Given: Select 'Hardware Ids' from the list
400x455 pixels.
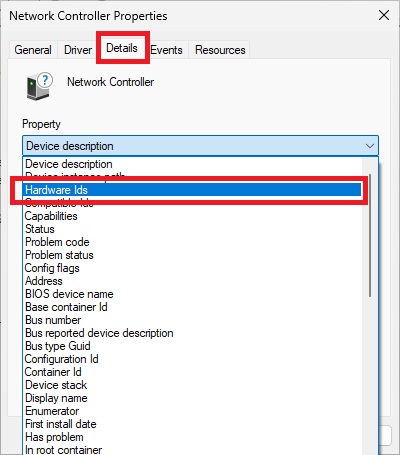Looking at the screenshot, I should coord(193,190).
